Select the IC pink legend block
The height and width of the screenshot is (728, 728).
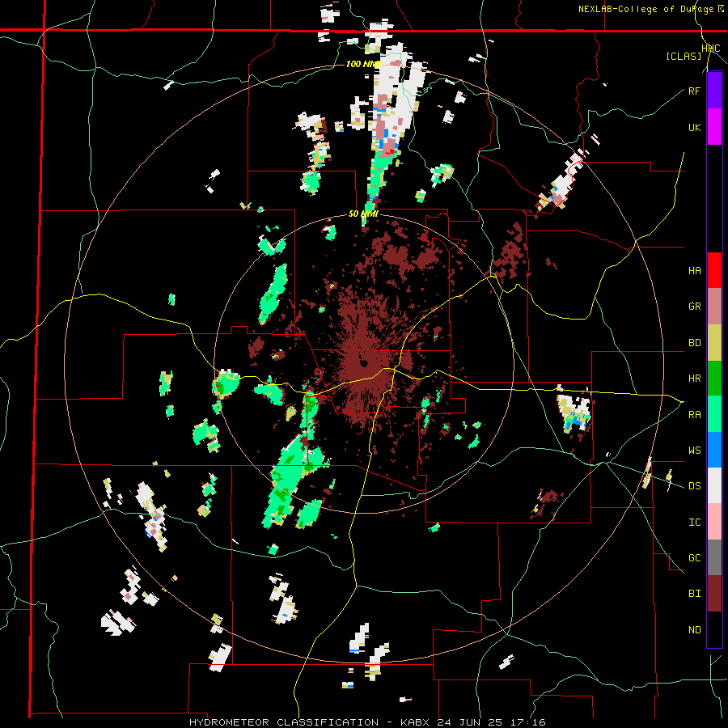click(x=714, y=522)
